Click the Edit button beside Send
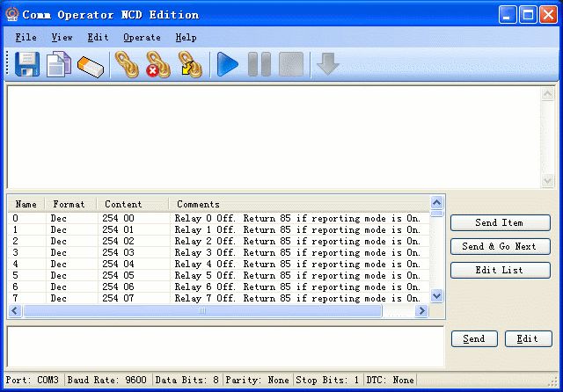This screenshot has width=563, height=392. (x=528, y=339)
